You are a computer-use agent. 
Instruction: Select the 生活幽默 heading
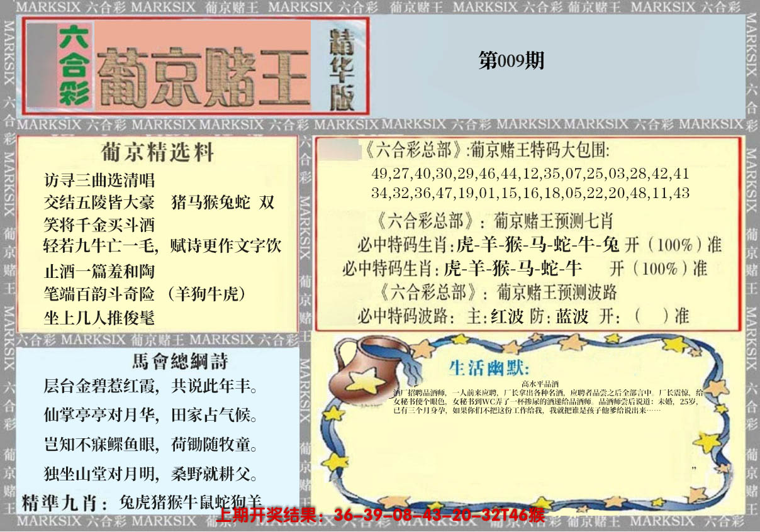click(x=489, y=367)
